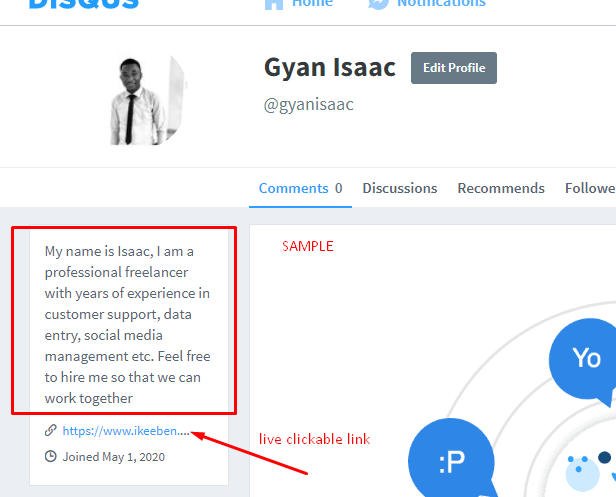Open the https://www.ikeeben... website link
Image resolution: width=616 pixels, height=497 pixels.
coord(126,431)
